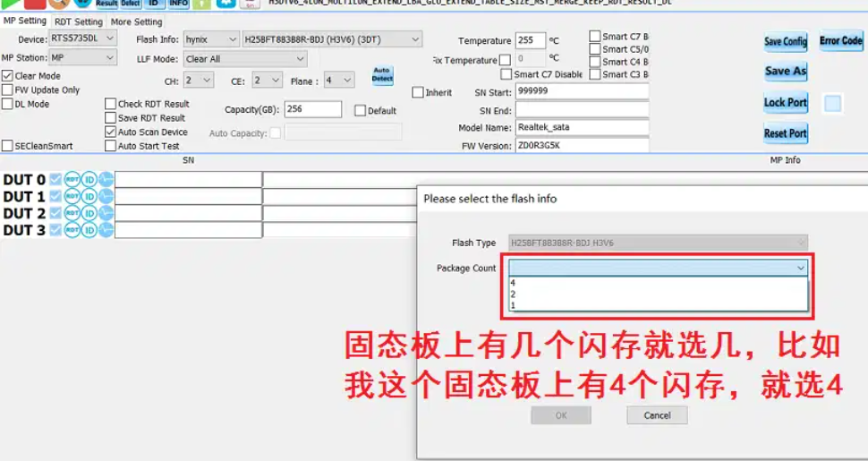Image resolution: width=868 pixels, height=461 pixels.
Task: Enable Check RDT Result
Action: 110,104
